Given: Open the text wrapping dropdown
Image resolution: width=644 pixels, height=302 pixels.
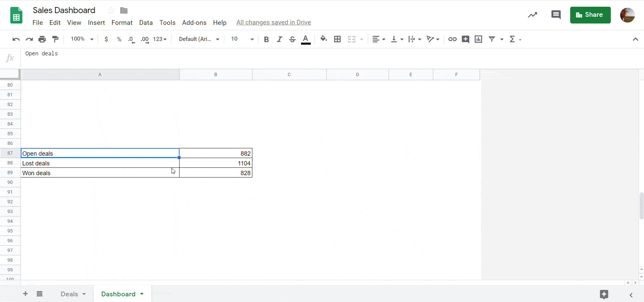Looking at the screenshot, I should (x=415, y=39).
